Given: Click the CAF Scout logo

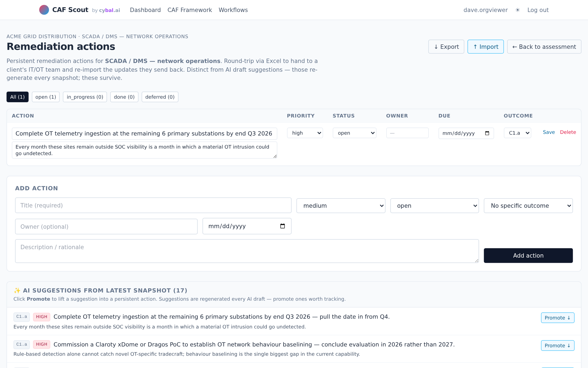Looking at the screenshot, I should 64,10.
